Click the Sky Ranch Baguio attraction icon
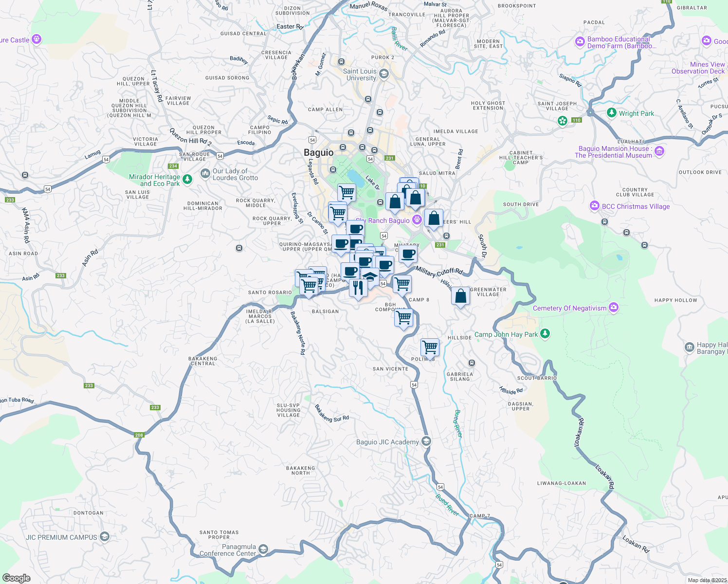Viewport: 728px width, 584px height. coord(417,219)
